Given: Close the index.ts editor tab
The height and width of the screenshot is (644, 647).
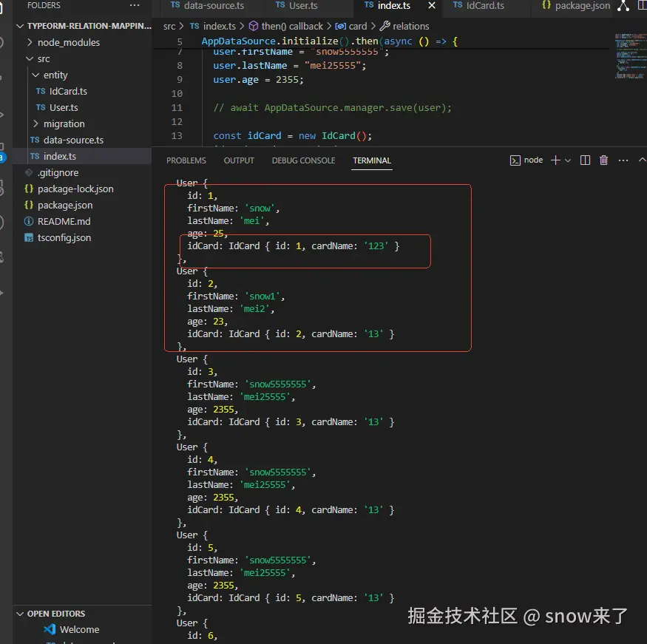Looking at the screenshot, I should click(432, 5).
